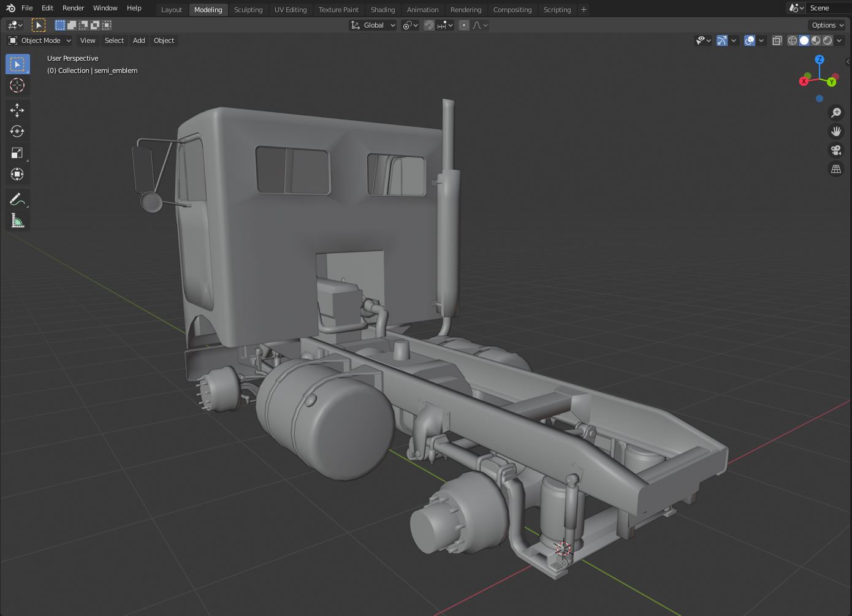Click the hand pan view icon
The height and width of the screenshot is (616, 852).
point(836,131)
